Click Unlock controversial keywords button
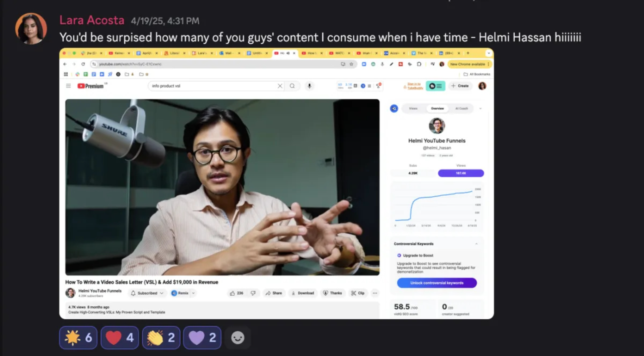 pos(437,283)
